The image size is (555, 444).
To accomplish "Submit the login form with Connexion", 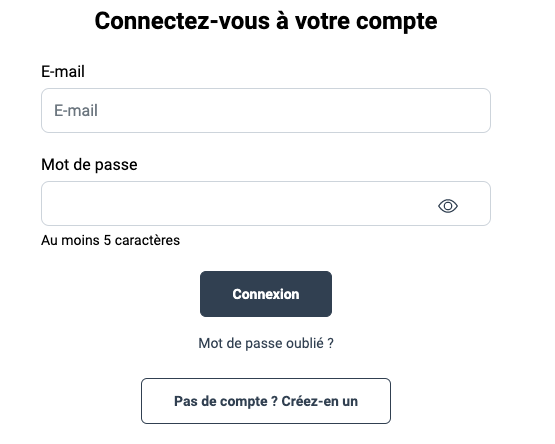I will click(266, 294).
